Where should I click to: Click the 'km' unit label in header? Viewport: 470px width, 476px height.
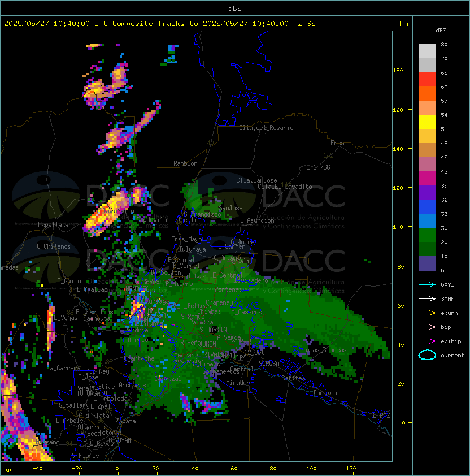[x=403, y=24]
